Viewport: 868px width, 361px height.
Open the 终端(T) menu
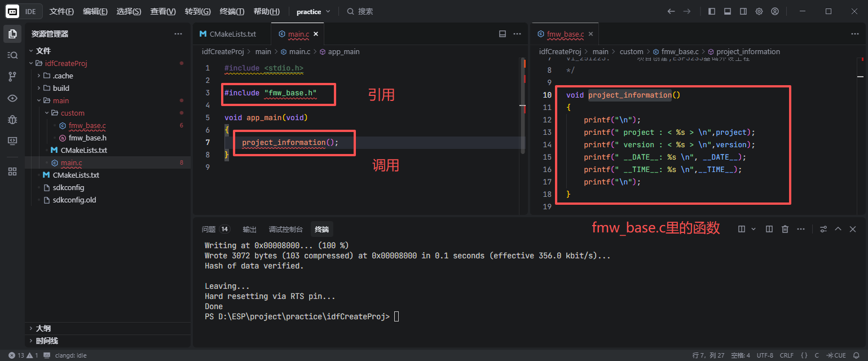pyautogui.click(x=232, y=11)
